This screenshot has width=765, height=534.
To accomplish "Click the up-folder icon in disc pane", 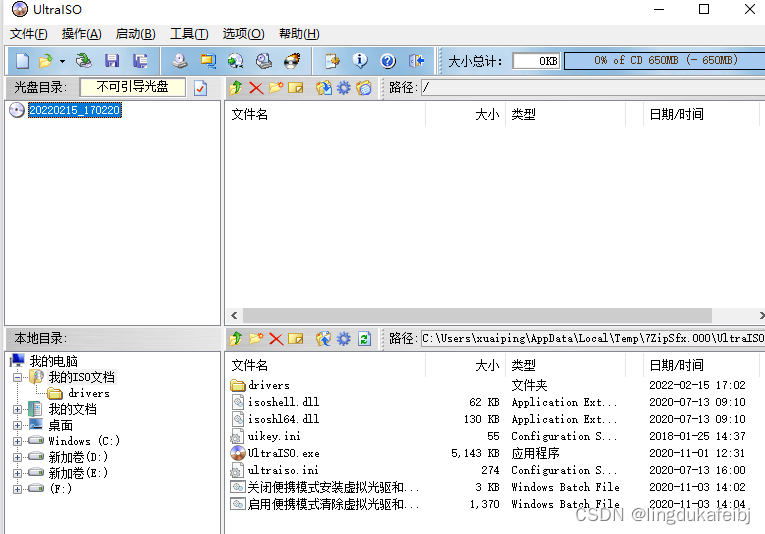I will [236, 88].
